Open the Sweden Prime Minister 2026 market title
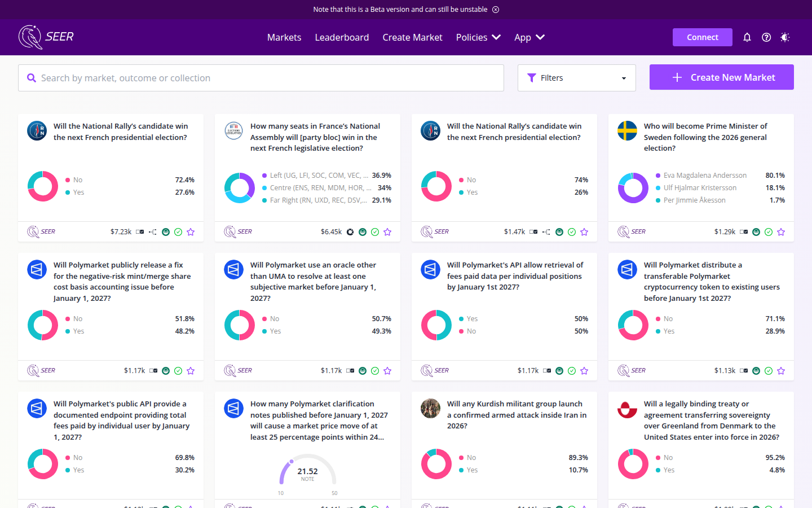812x508 pixels. [705, 137]
